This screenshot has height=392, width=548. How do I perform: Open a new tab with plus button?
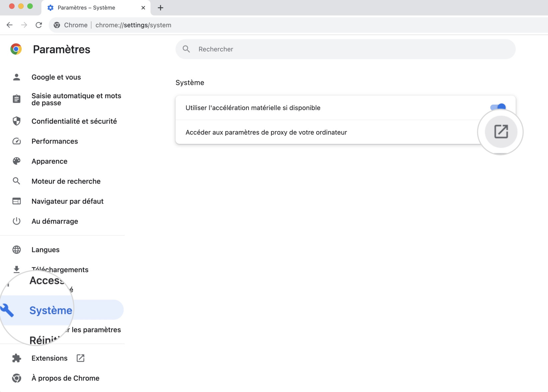[160, 8]
